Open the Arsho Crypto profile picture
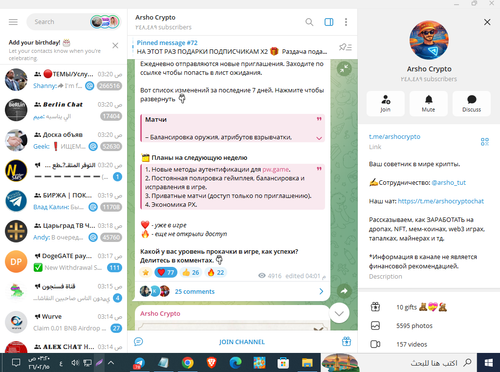Screen dimensions: 500x372 click(x=429, y=40)
